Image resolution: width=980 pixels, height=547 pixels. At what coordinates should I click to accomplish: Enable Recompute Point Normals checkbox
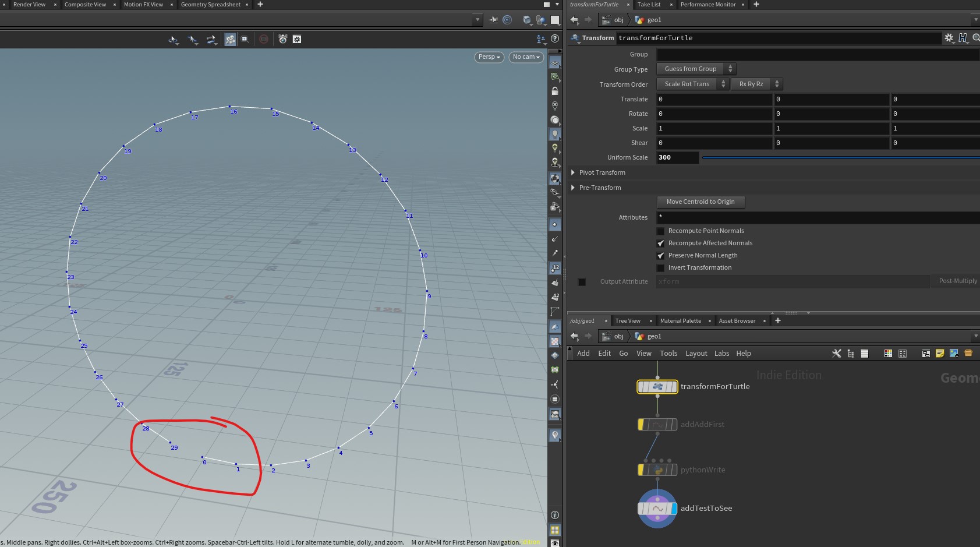click(660, 231)
